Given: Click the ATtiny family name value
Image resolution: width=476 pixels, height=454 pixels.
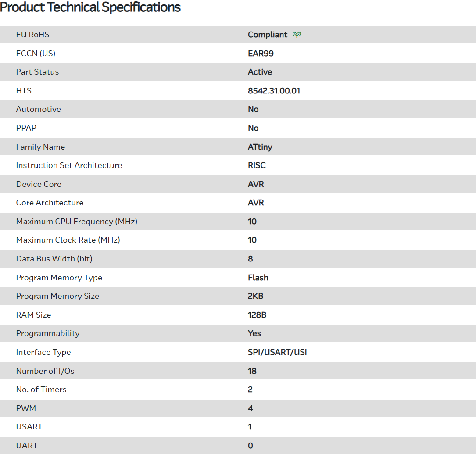Looking at the screenshot, I should [260, 147].
